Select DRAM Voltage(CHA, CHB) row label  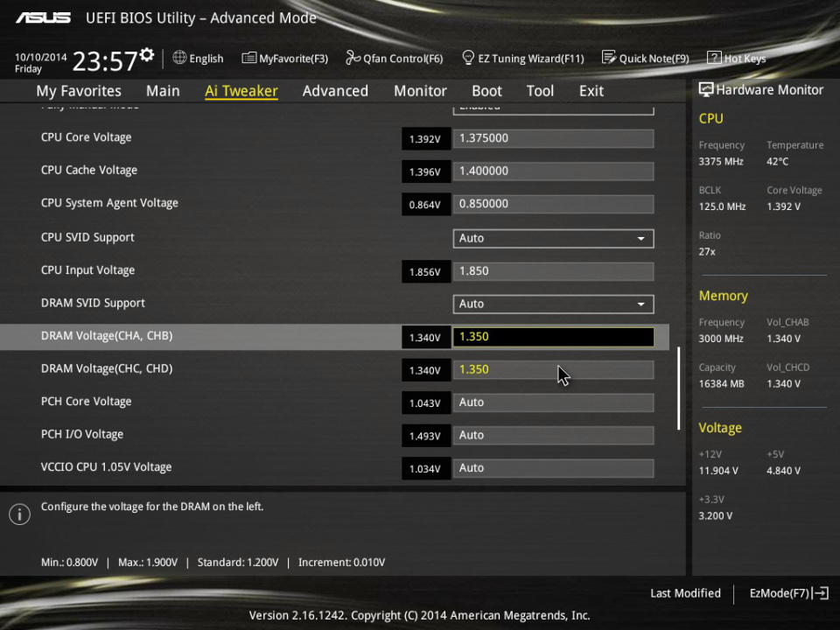click(x=107, y=336)
